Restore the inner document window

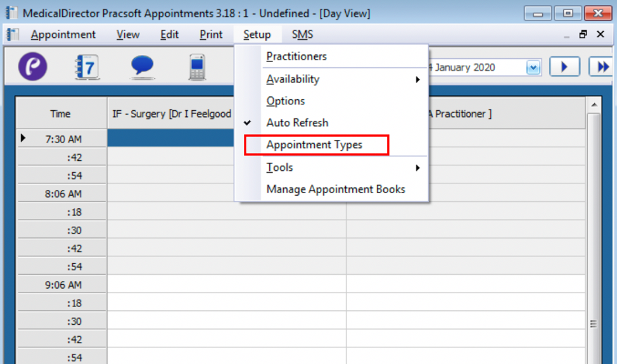point(583,34)
